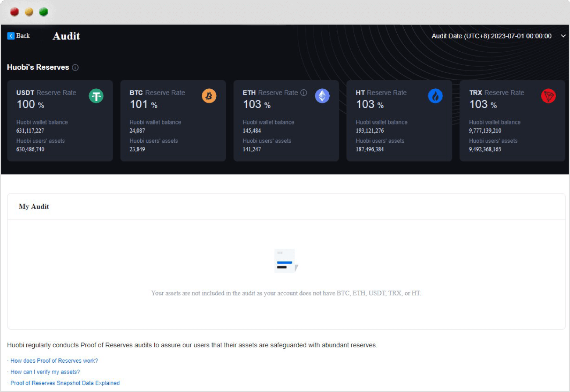
Task: Go back using the Back label
Action: 23,36
